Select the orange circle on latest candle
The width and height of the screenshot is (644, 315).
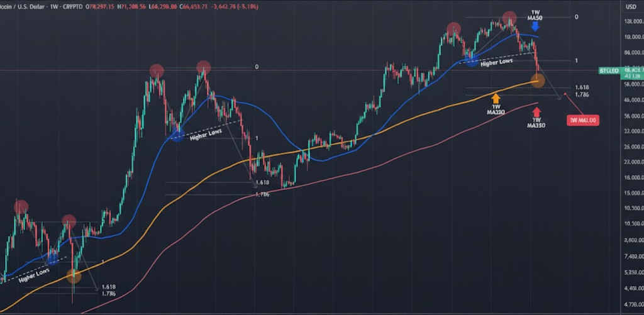(x=538, y=80)
